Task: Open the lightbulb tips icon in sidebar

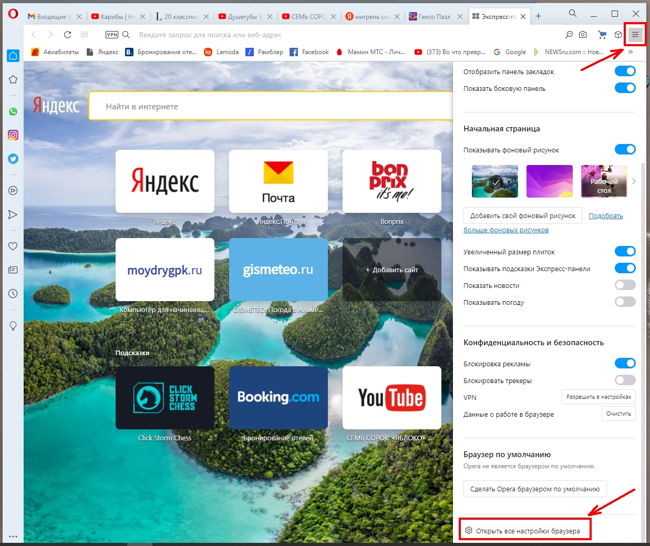Action: click(x=13, y=326)
